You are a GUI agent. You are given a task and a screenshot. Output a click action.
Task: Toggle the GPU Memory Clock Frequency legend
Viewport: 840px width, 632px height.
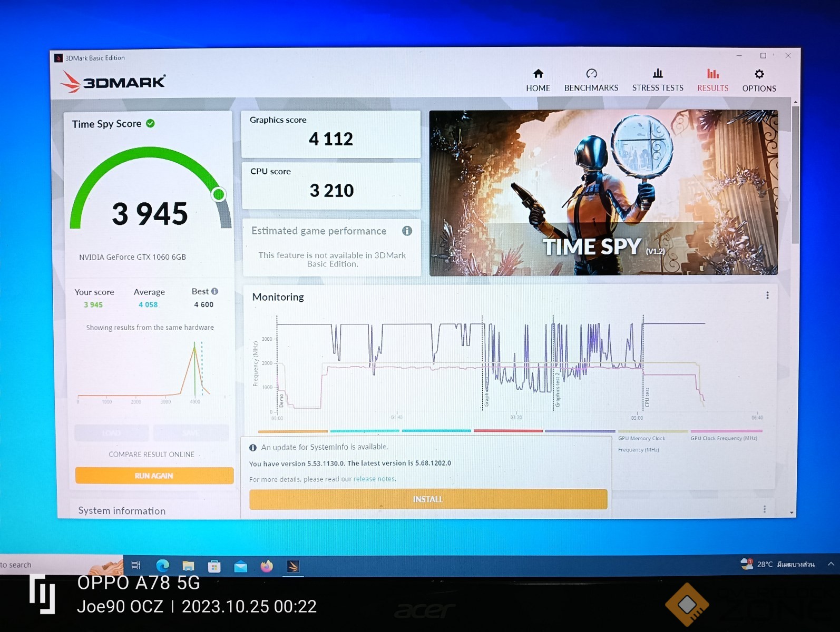point(641,443)
